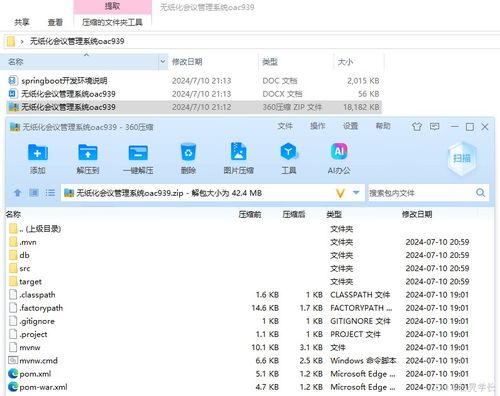
Task: Sort Explorer by 类型 column
Action: [270, 62]
